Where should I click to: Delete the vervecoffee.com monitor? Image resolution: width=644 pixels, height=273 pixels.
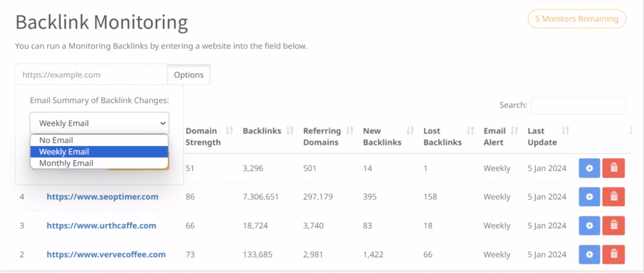click(x=613, y=255)
